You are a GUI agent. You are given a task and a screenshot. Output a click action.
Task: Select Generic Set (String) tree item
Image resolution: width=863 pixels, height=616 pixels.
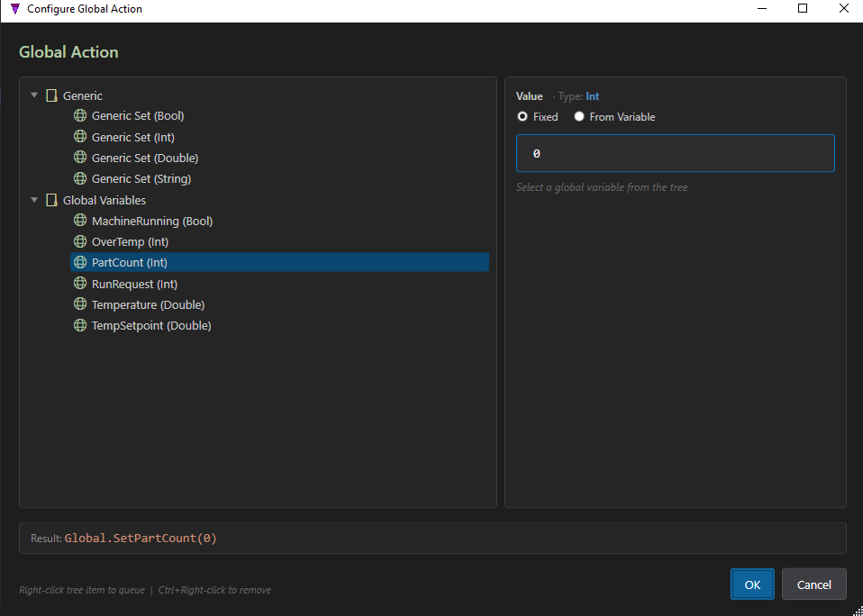pyautogui.click(x=141, y=178)
